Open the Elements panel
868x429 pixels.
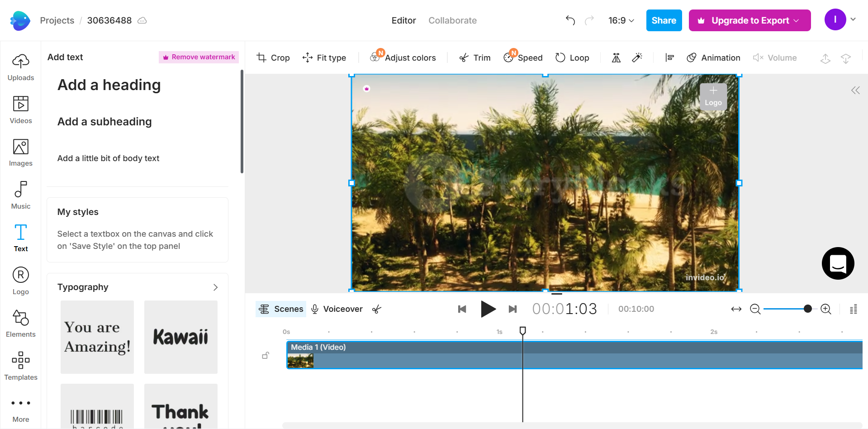tap(21, 324)
